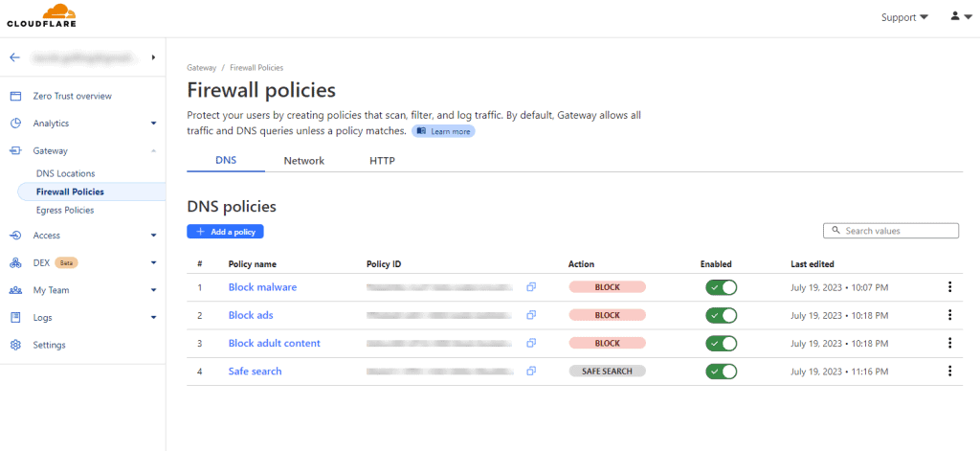The width and height of the screenshot is (980, 451).
Task: Expand the My Team section arrow
Action: pyautogui.click(x=154, y=290)
